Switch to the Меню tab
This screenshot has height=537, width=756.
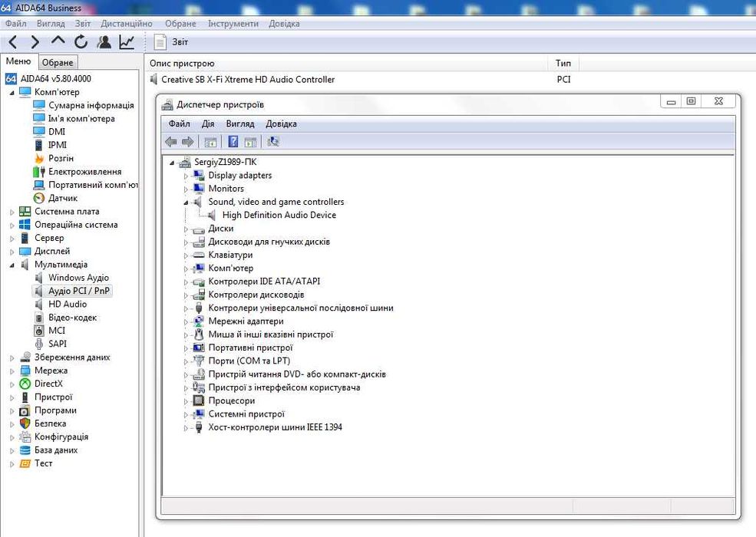[x=18, y=61]
